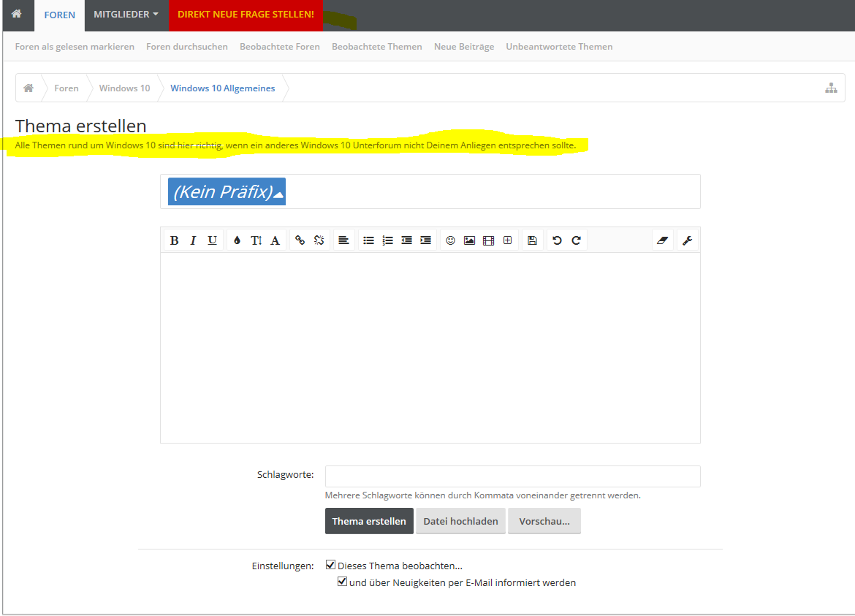The image size is (855, 616).
Task: Toggle underline formatting in editor
Action: click(212, 240)
